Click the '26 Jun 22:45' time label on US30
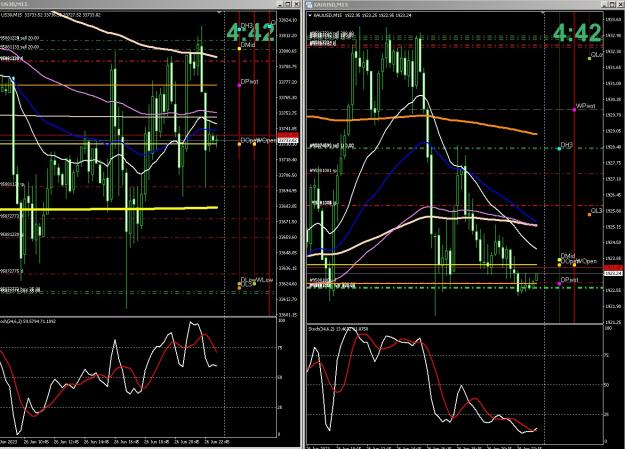The height and width of the screenshot is (449, 625). tap(216, 442)
